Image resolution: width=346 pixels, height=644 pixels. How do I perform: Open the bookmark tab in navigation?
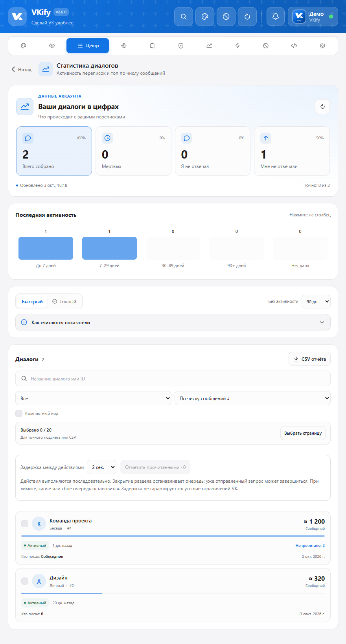(x=152, y=46)
